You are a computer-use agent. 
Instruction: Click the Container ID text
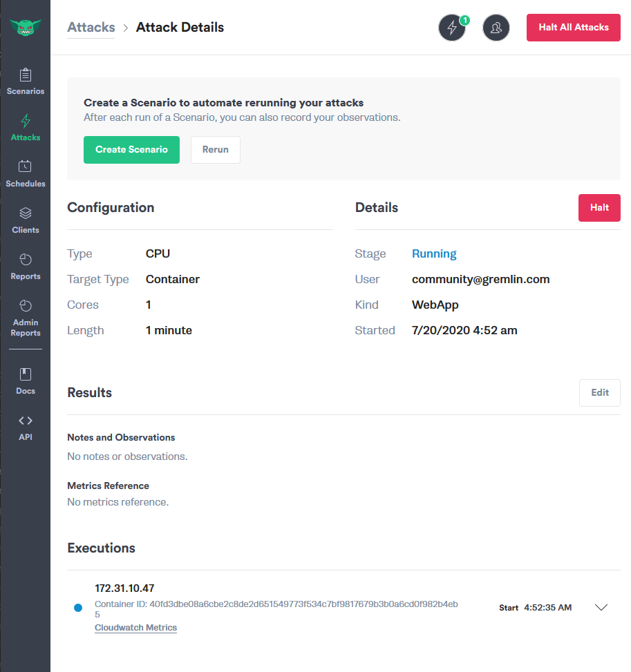[276, 609]
